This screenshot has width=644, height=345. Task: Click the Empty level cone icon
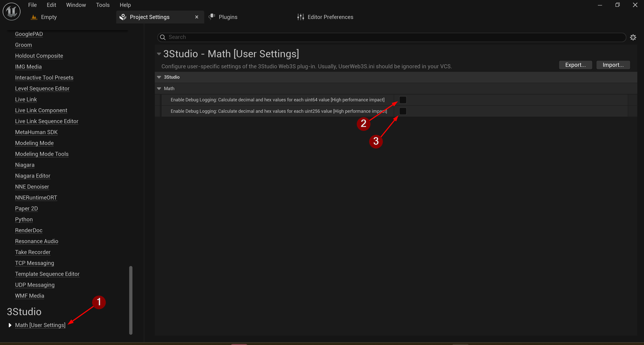click(x=34, y=17)
